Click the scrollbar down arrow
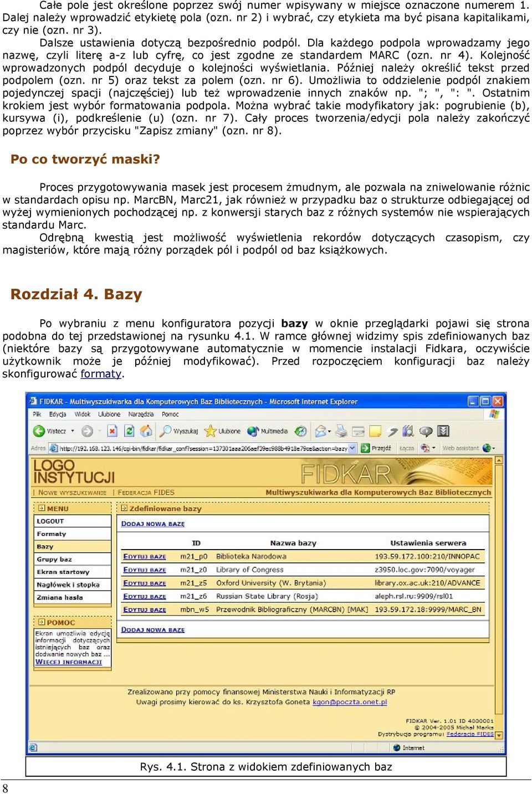532x794 pixels. tap(499, 735)
